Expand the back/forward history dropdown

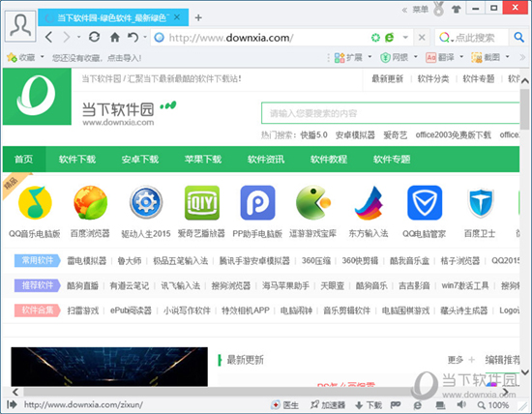tap(78, 37)
